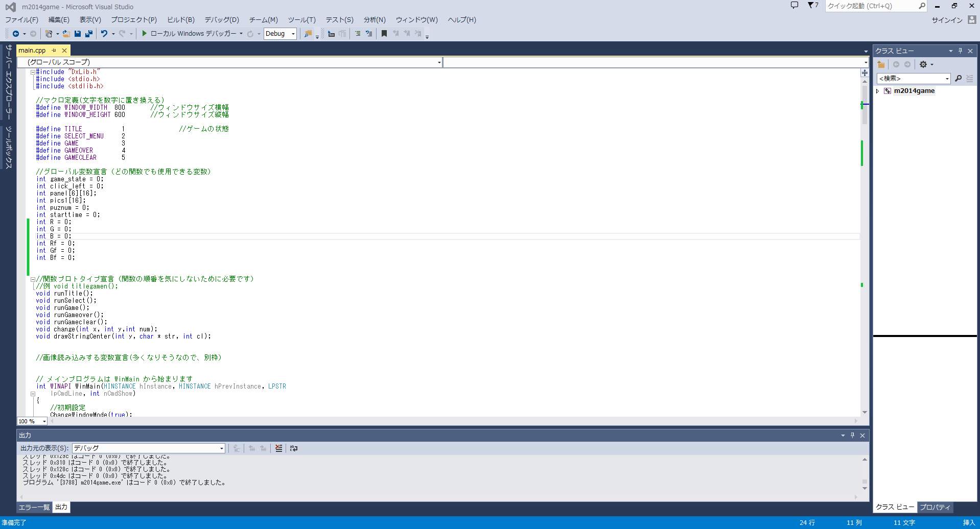Click the comment-out selected lines icon

(x=358, y=34)
